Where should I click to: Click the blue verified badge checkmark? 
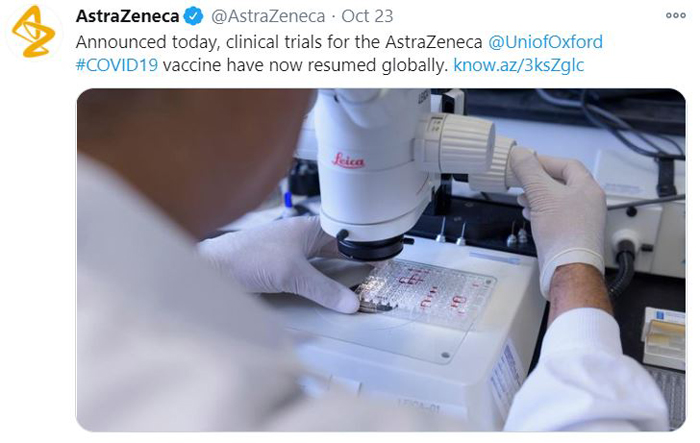pyautogui.click(x=193, y=17)
